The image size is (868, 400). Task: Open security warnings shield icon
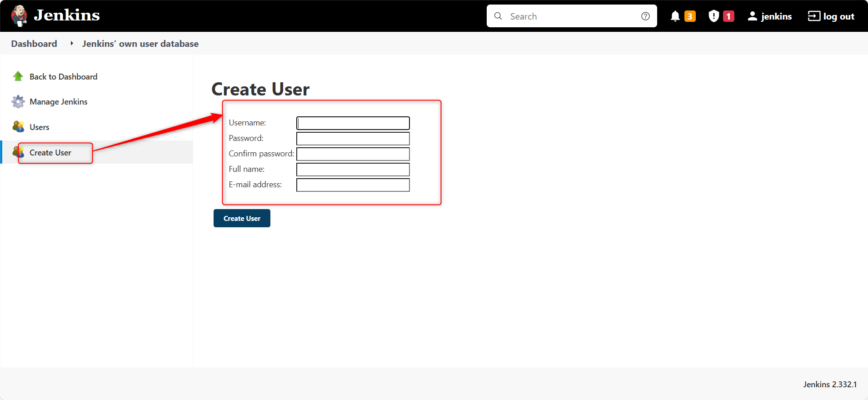(x=714, y=16)
